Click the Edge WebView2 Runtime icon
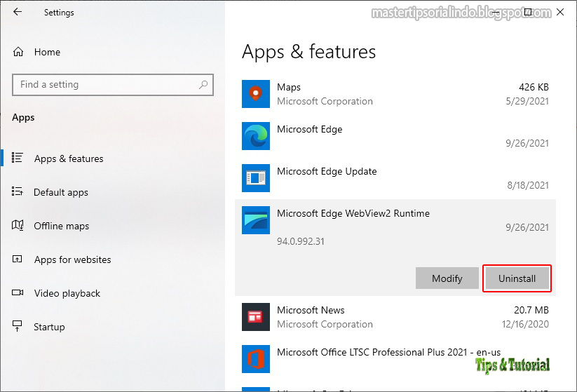 pyautogui.click(x=256, y=220)
